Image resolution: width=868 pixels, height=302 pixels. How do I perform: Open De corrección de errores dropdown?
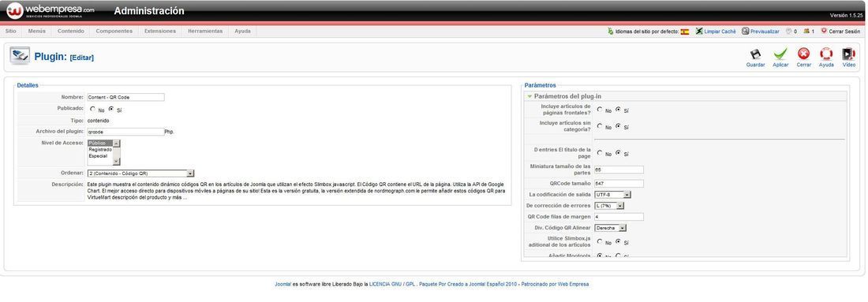coord(609,206)
